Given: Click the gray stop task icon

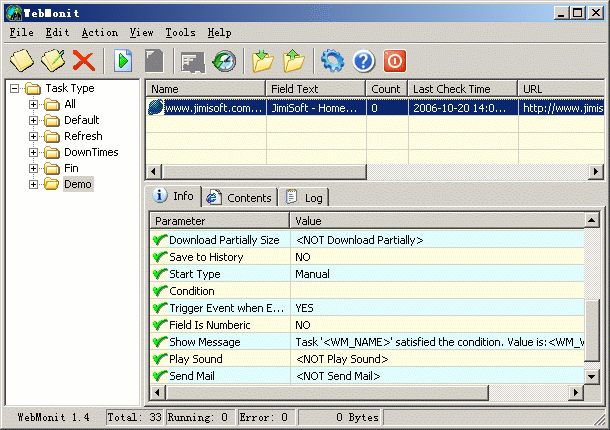Looking at the screenshot, I should coord(154,61).
